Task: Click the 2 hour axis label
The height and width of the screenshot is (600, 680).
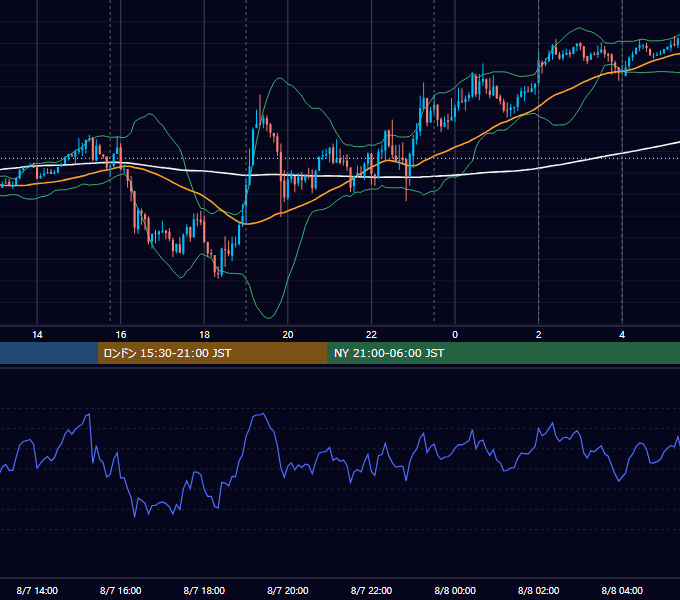Action: [539, 335]
